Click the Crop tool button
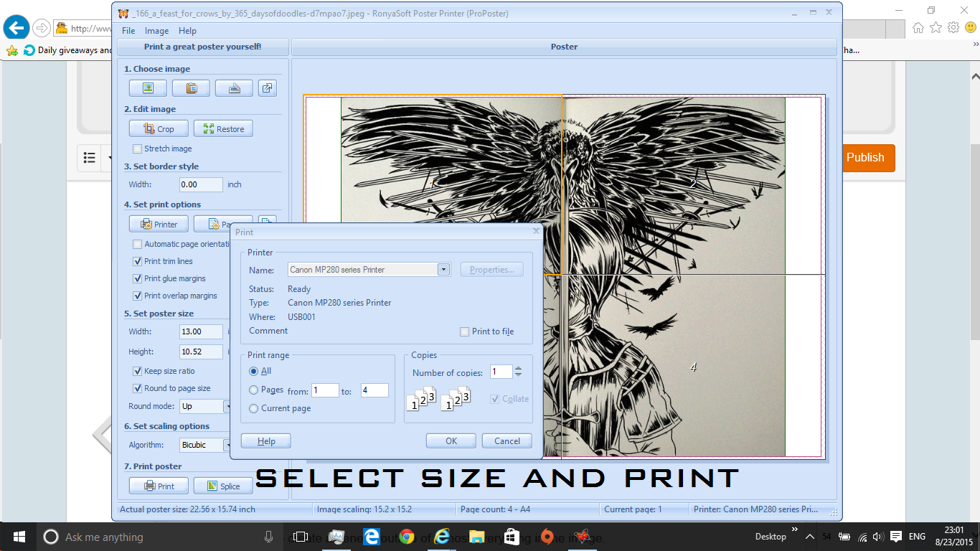 click(159, 128)
